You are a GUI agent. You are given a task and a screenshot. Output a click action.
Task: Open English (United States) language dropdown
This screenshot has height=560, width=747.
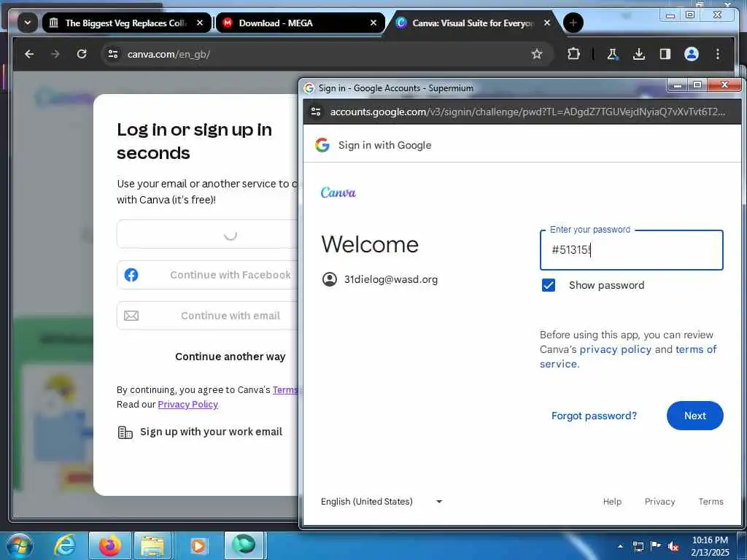(381, 502)
